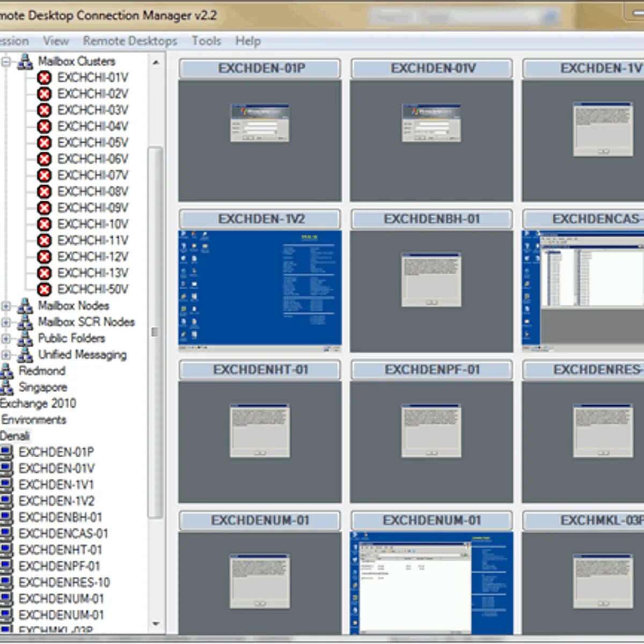The height and width of the screenshot is (644, 644).
Task: Click the EXCHDENHT-01 thumbnail header button
Action: 260,370
